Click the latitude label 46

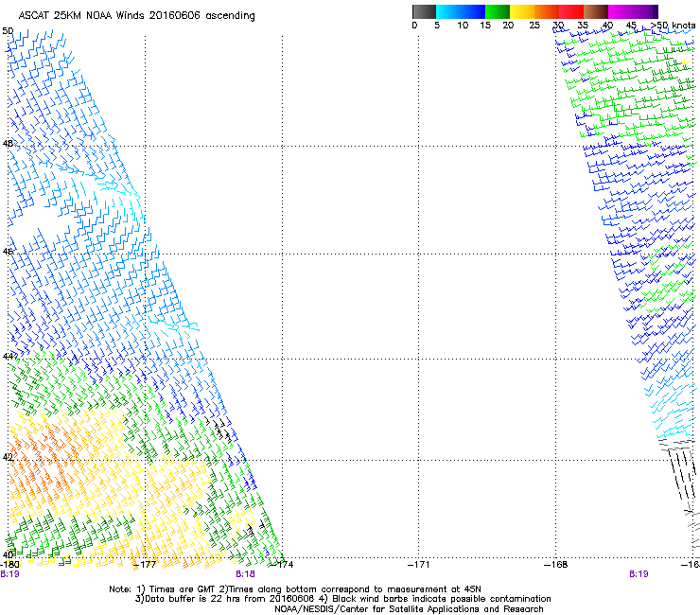(8, 252)
